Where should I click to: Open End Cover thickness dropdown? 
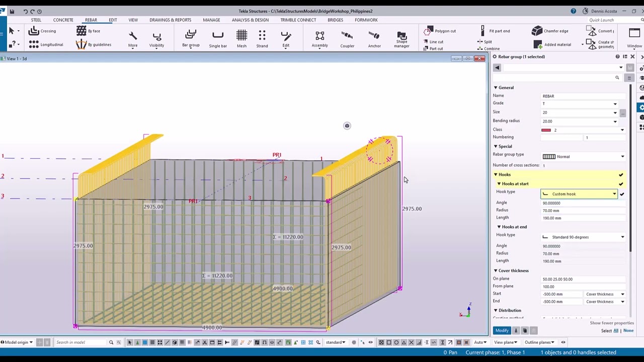point(622,302)
